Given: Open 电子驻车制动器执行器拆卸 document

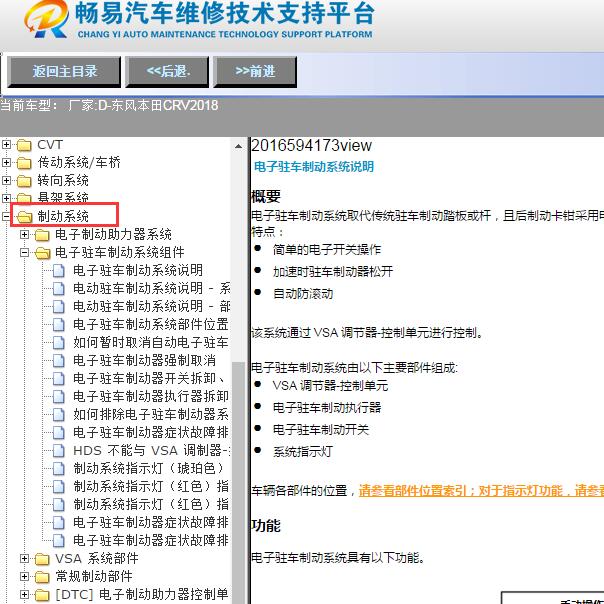Looking at the screenshot, I should click(151, 396).
